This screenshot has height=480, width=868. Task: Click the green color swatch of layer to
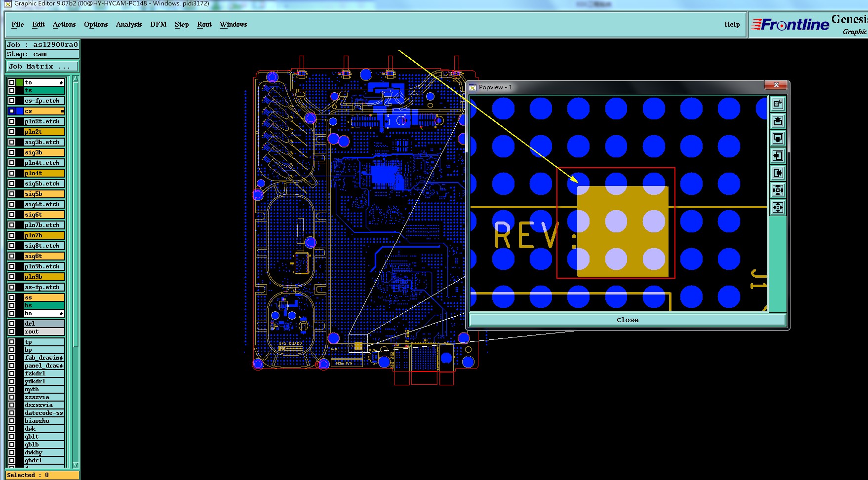pyautogui.click(x=20, y=82)
